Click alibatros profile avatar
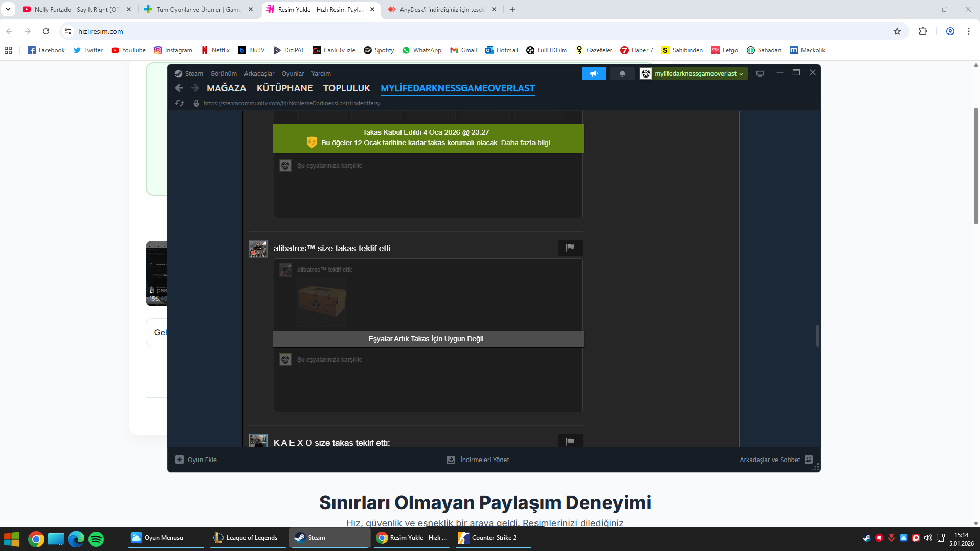The width and height of the screenshot is (980, 551). click(258, 249)
